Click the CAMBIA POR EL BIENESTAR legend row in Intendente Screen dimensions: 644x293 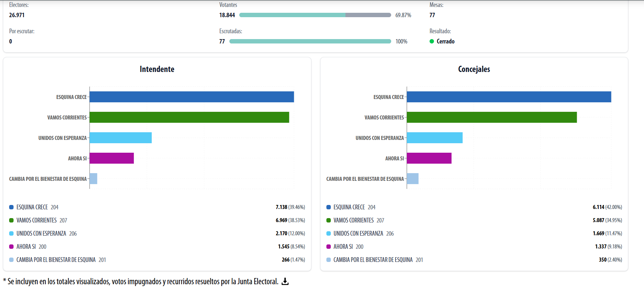[56, 260]
